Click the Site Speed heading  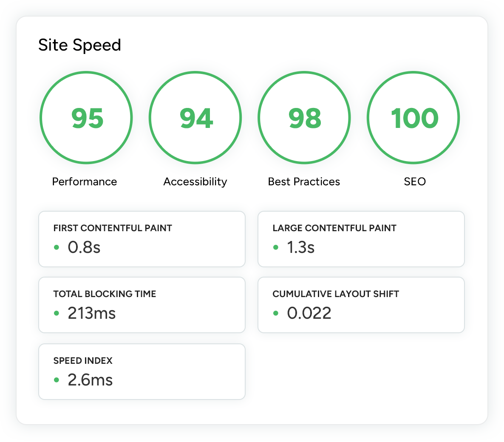coord(79,45)
